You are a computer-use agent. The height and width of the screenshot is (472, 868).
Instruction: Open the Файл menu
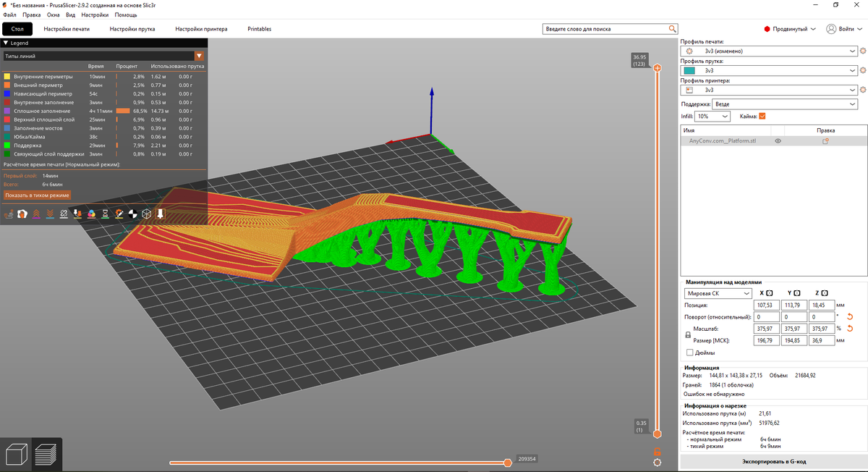click(x=10, y=14)
